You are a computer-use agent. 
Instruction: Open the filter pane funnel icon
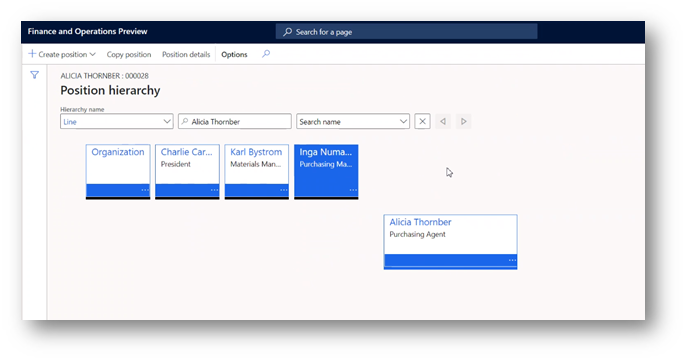(x=35, y=75)
